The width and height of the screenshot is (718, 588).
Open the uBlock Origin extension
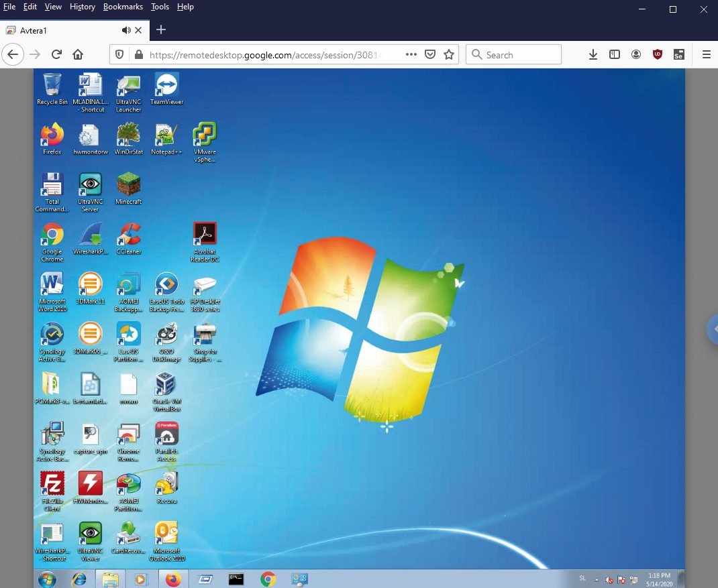coord(658,55)
